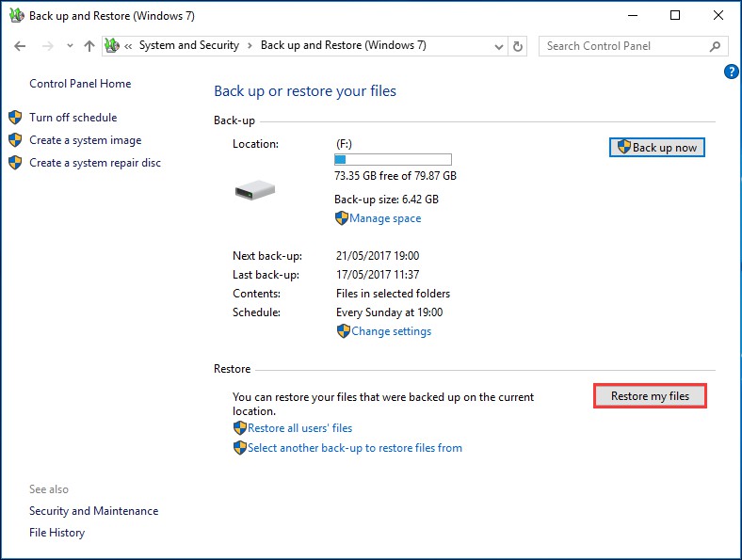Click Turn off schedule link
Viewport: 742px width, 560px height.
[73, 118]
